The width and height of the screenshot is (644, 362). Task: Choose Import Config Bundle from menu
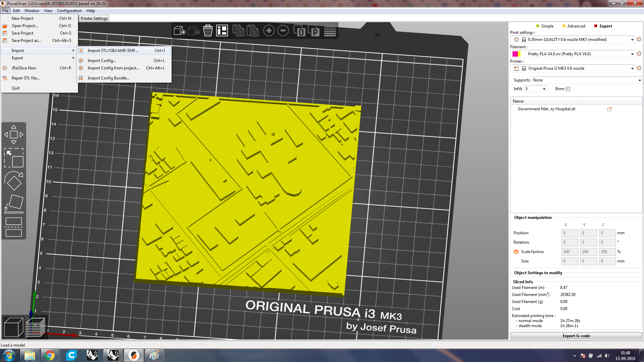(x=108, y=78)
